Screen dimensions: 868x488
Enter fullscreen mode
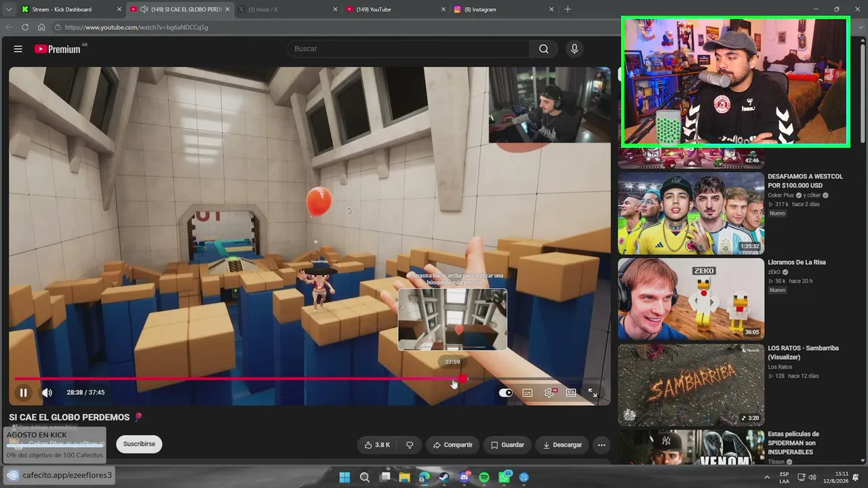[x=593, y=392]
